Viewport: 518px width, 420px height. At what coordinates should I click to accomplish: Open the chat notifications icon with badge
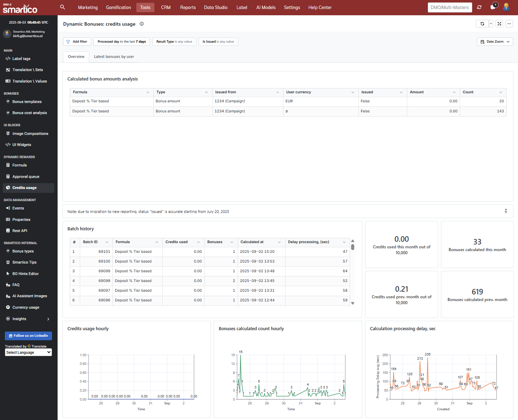coord(493,7)
